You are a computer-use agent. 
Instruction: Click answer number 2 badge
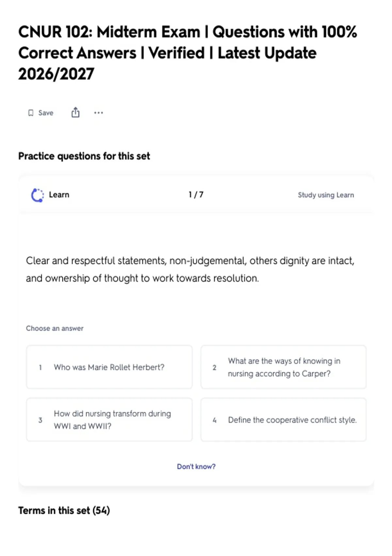tap(214, 367)
